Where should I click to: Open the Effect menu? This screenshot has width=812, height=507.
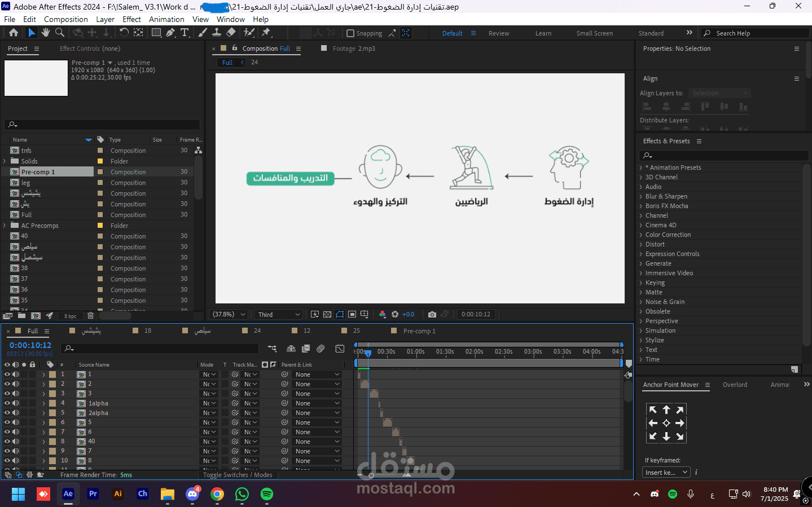(131, 19)
